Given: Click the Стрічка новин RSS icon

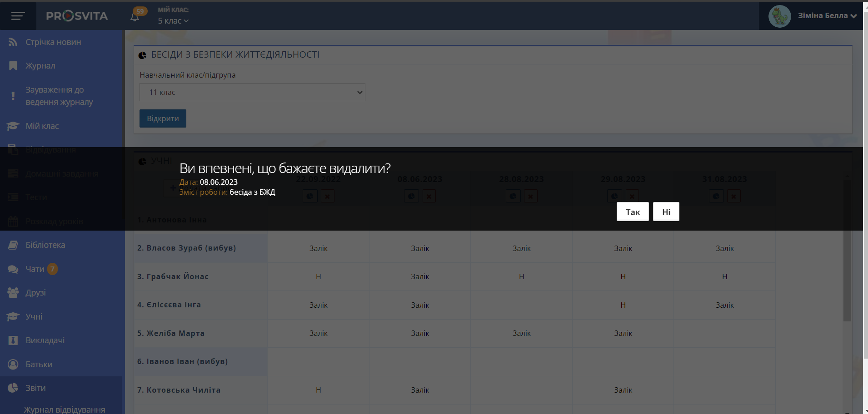Looking at the screenshot, I should 13,42.
